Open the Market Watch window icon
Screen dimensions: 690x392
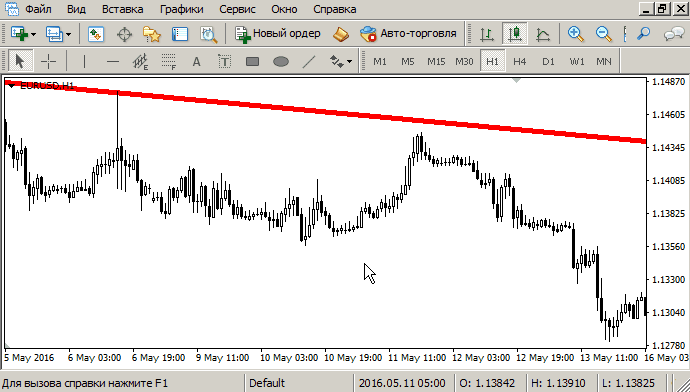click(x=96, y=34)
